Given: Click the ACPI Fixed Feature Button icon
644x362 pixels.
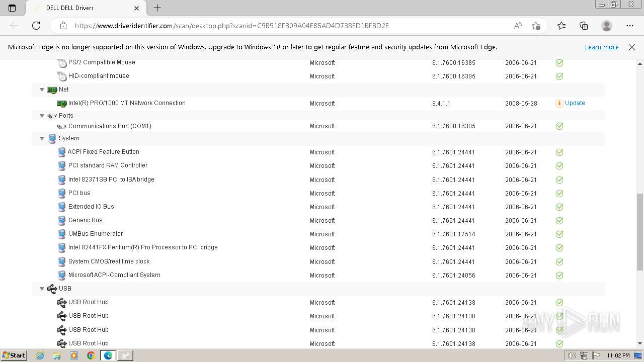Looking at the screenshot, I should point(62,152).
